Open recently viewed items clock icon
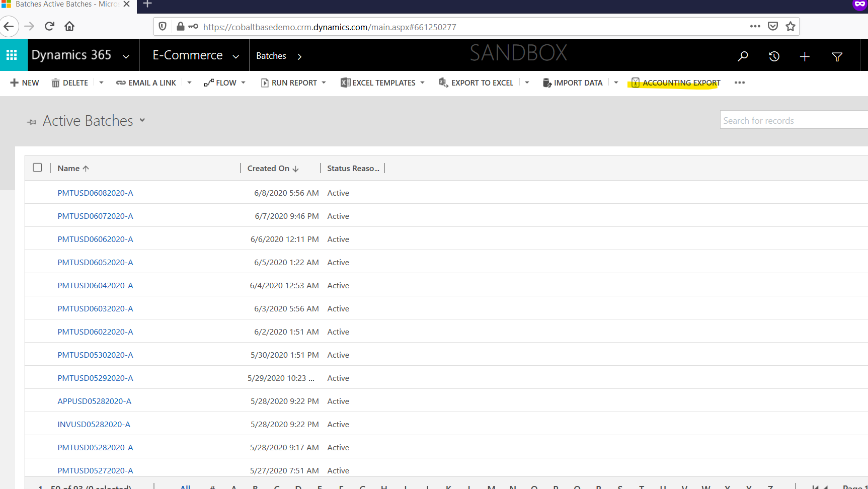Screen dimensions: 868x489 (x=774, y=56)
